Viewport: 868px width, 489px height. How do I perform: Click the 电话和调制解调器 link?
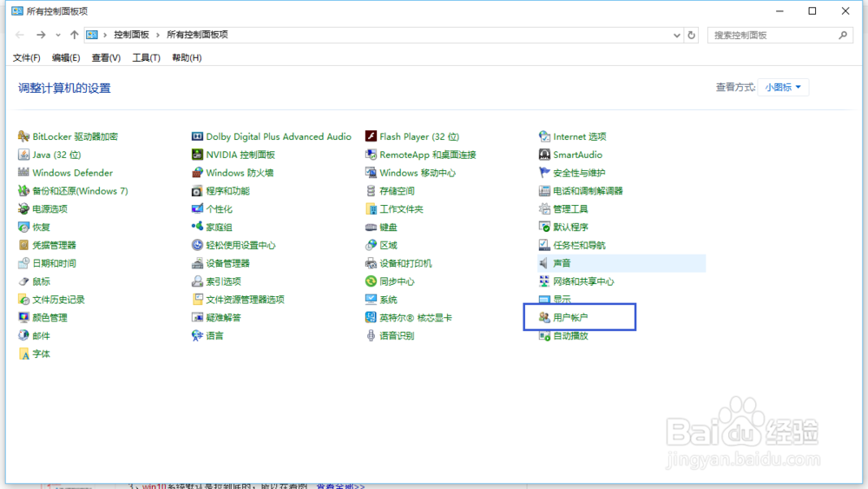click(588, 190)
